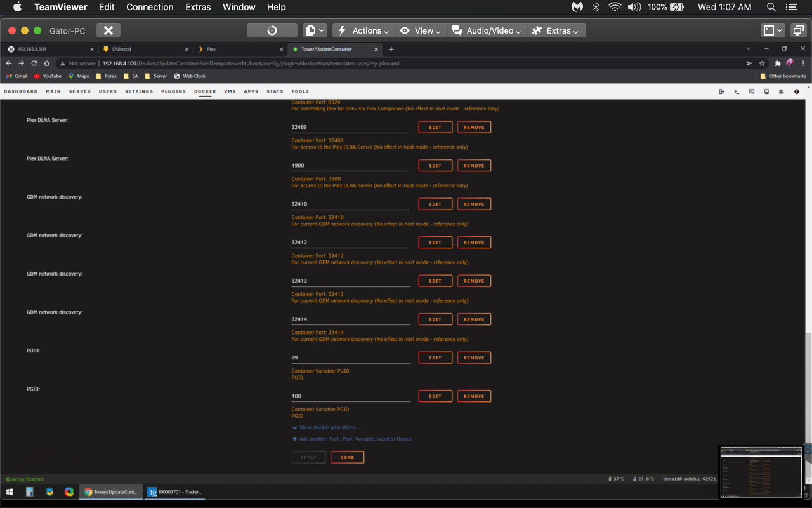Viewport: 812px width, 508px height.
Task: Open the Unraid web terminal icon
Action: point(736,91)
